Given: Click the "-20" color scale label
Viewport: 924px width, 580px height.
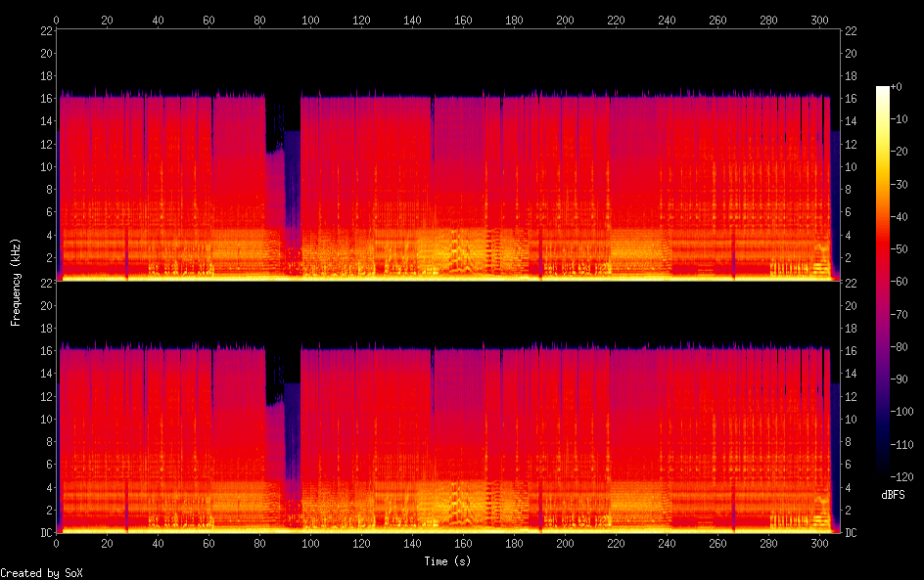Looking at the screenshot, I should click(899, 152).
